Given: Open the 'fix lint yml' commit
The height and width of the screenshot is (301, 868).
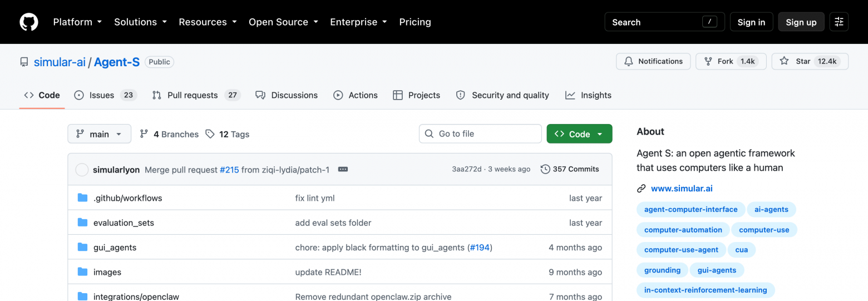Looking at the screenshot, I should click(x=315, y=198).
